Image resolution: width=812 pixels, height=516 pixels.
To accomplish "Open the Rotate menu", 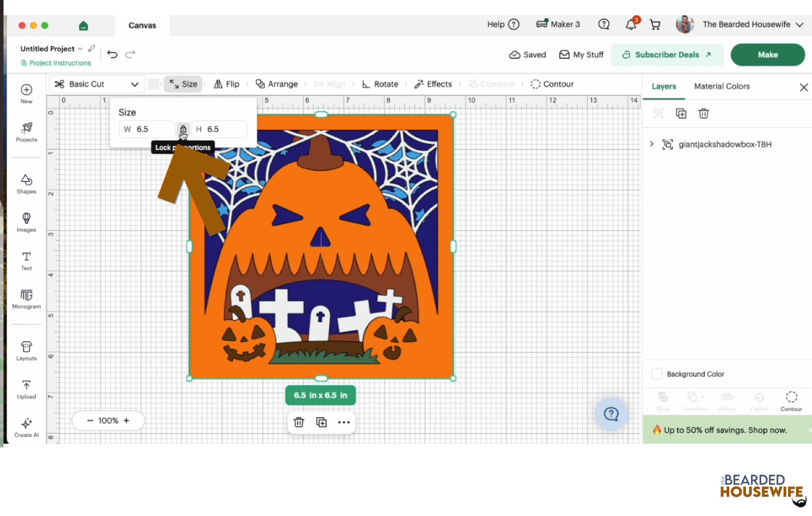I will [380, 84].
